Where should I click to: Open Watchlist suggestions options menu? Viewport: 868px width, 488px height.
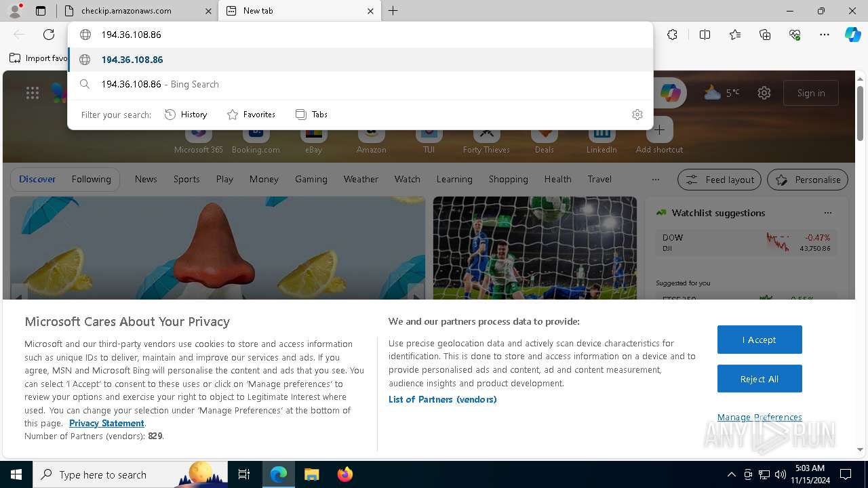click(827, 213)
